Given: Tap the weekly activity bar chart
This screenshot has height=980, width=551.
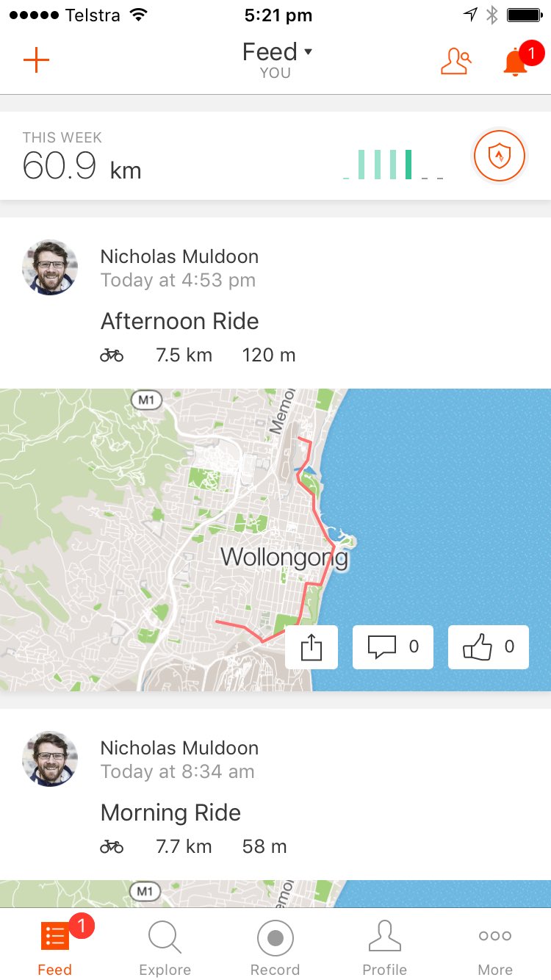Looking at the screenshot, I should coord(393,165).
